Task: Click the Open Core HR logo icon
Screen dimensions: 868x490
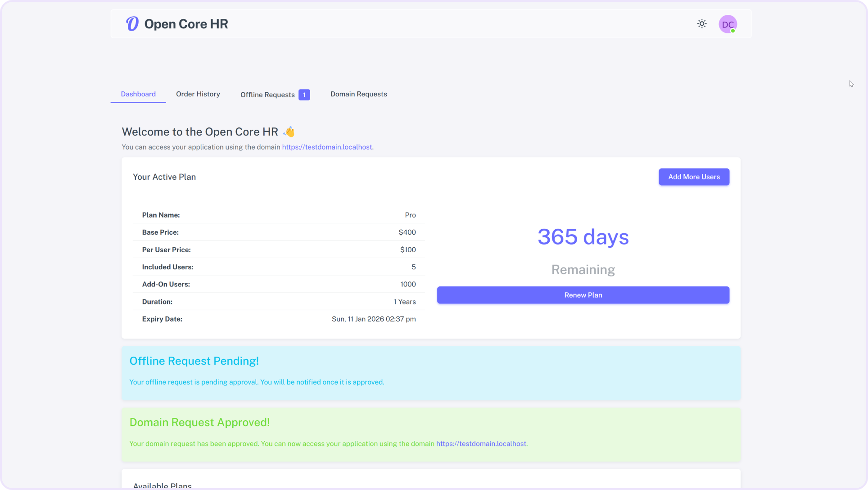Action: coord(131,23)
